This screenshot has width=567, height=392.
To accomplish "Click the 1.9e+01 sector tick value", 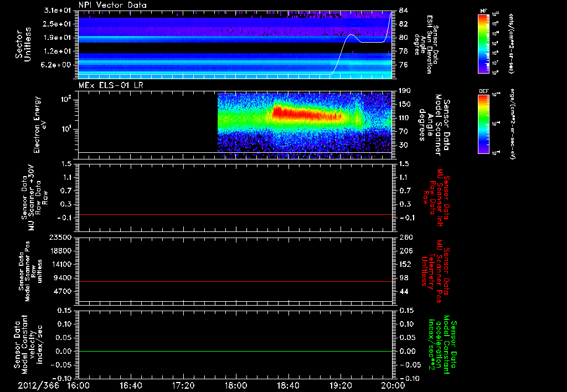I will click(58, 38).
